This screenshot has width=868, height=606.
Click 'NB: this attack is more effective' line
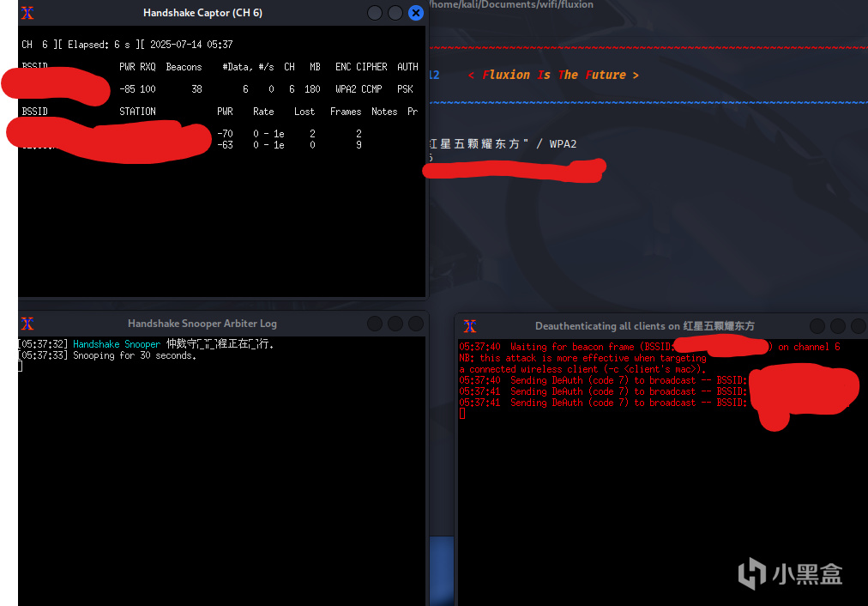coord(582,359)
